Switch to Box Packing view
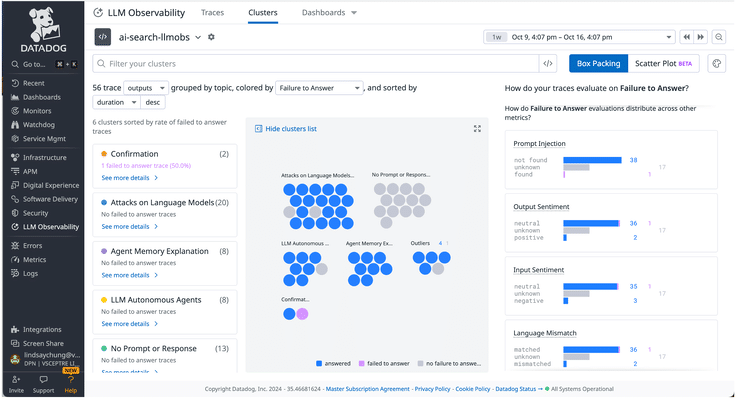739x400 pixels. [x=598, y=63]
